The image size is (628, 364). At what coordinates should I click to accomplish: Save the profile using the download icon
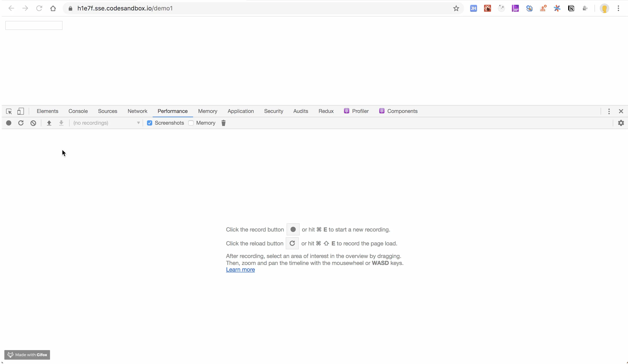[x=61, y=123]
